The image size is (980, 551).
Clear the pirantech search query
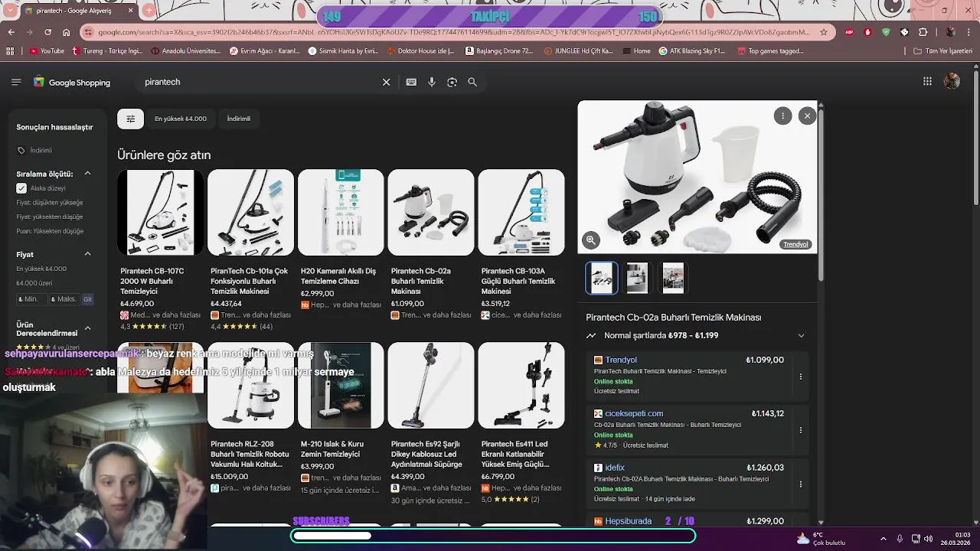pyautogui.click(x=387, y=82)
